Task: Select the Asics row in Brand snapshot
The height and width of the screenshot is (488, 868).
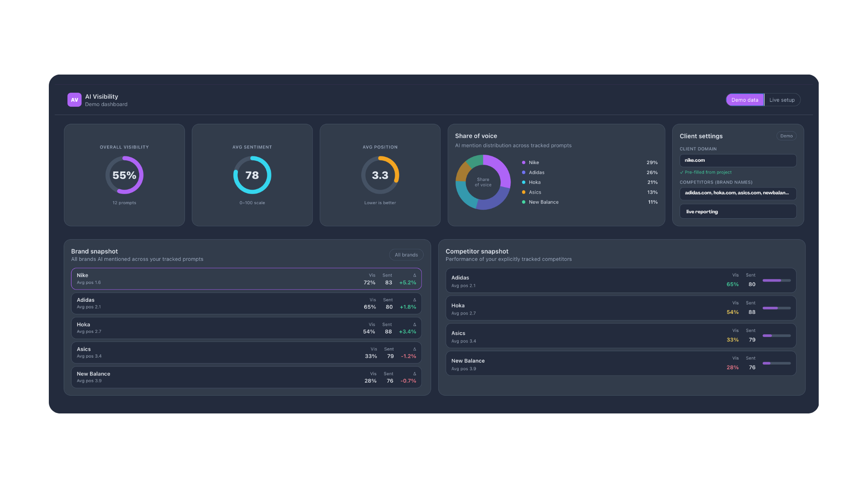Action: (x=246, y=353)
